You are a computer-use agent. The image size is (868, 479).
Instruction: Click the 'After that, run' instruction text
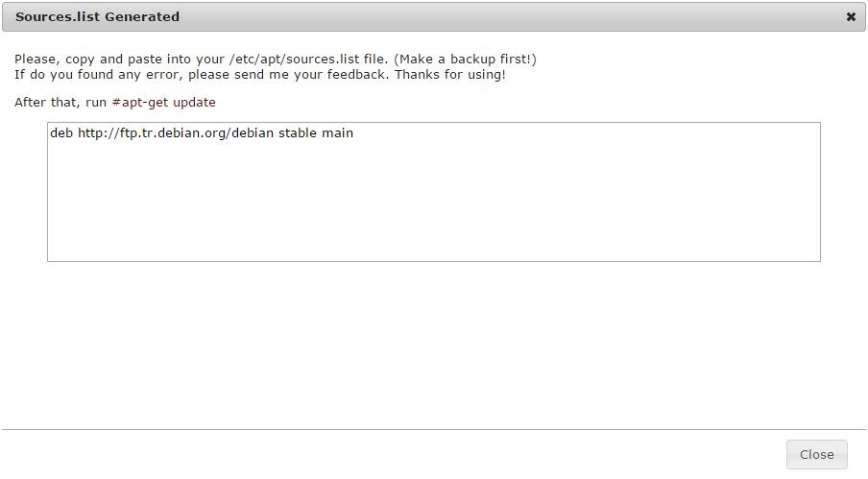pos(60,103)
